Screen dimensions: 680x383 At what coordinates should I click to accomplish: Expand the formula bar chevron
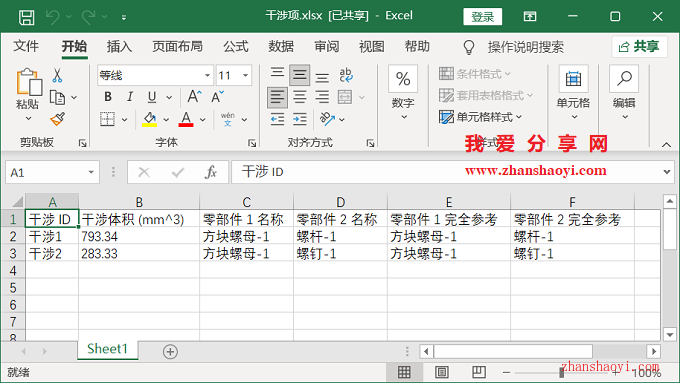(667, 172)
